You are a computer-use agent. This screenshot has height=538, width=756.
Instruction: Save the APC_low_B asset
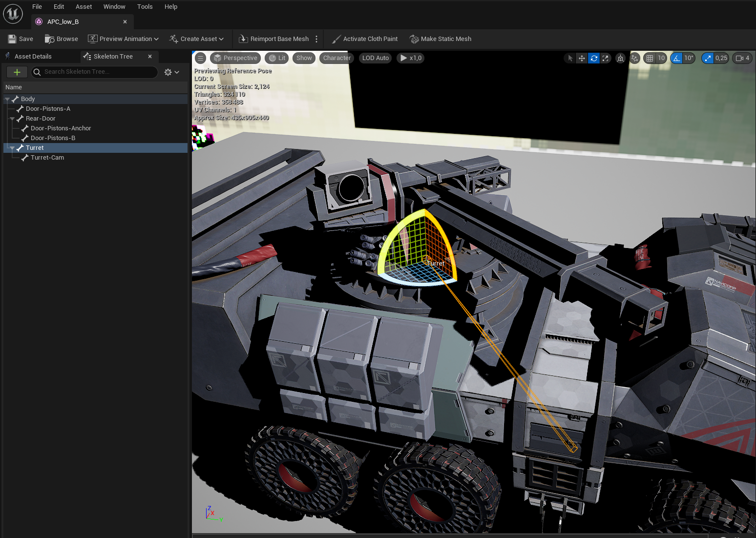(x=21, y=39)
